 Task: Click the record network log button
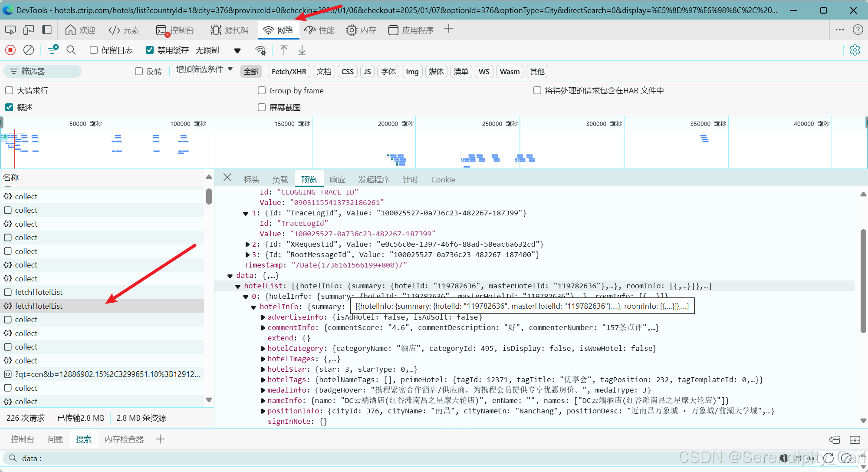point(10,50)
